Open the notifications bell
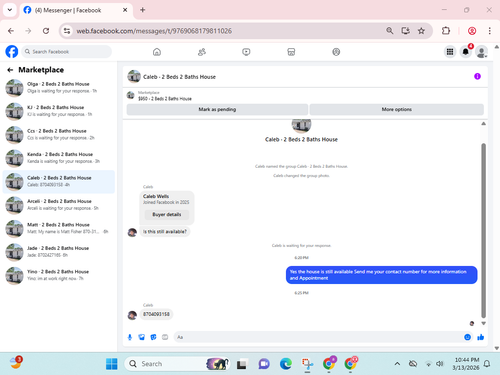The image size is (500, 375). 466,52
